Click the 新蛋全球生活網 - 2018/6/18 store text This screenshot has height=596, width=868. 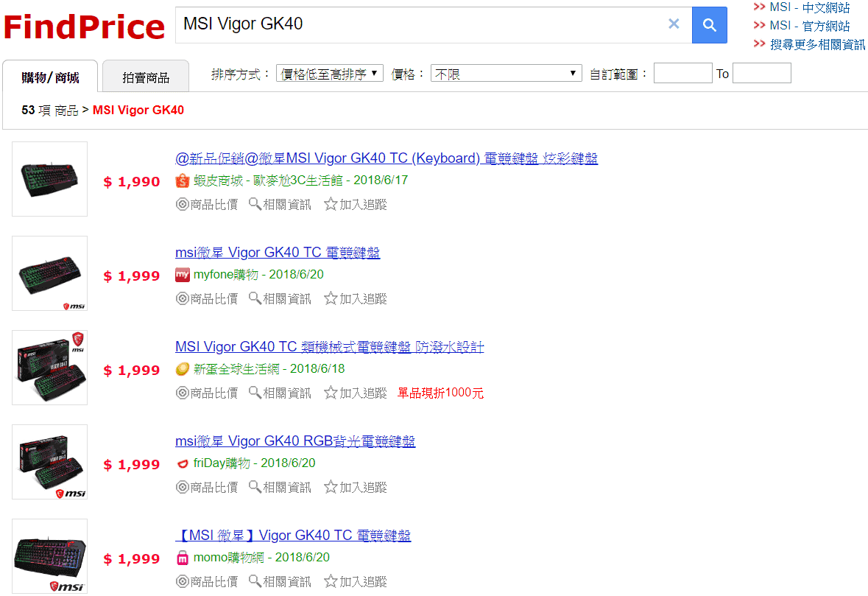pos(269,369)
